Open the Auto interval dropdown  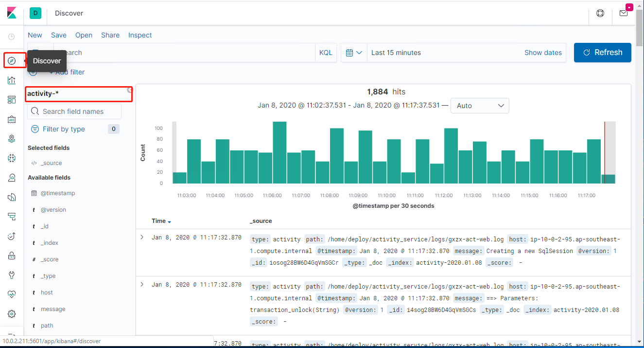click(480, 106)
